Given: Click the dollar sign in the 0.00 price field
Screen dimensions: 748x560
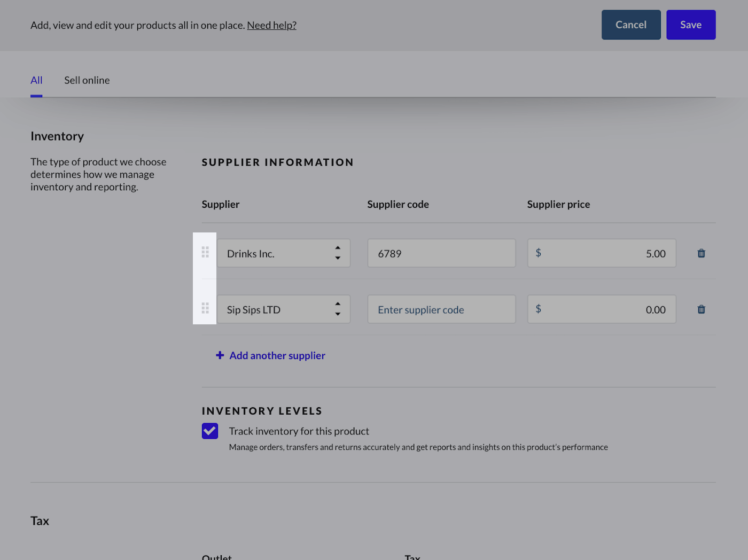Looking at the screenshot, I should pos(538,309).
